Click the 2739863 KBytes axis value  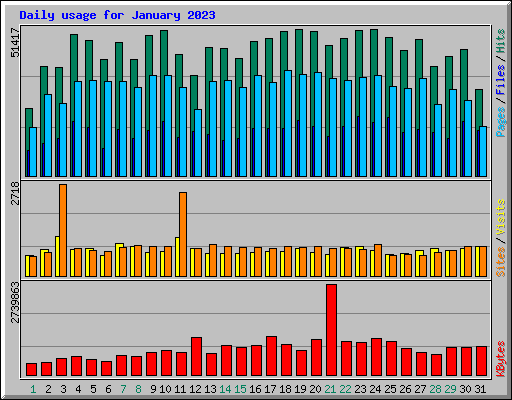click(15, 303)
